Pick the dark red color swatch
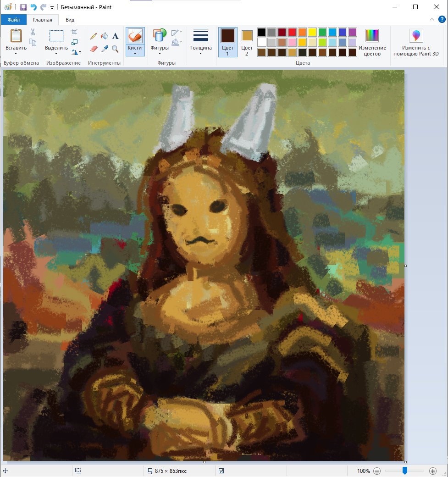 [x=282, y=32]
